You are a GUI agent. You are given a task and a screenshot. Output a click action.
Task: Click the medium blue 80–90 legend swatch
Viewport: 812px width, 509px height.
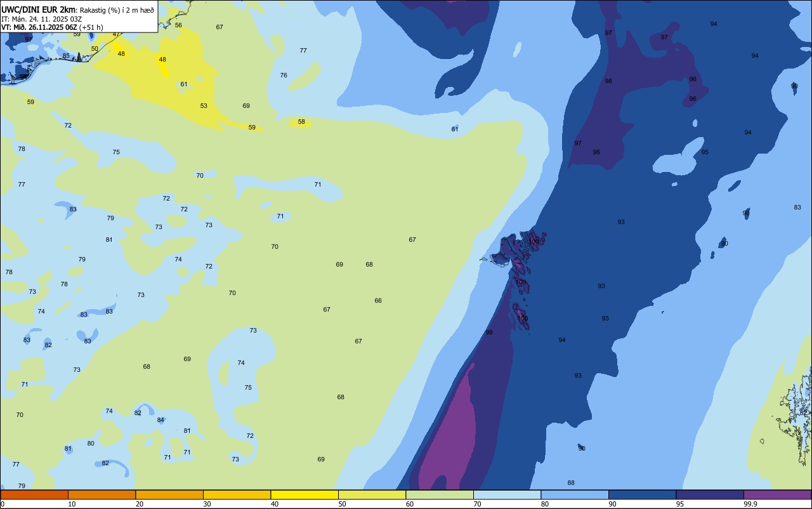575,494
